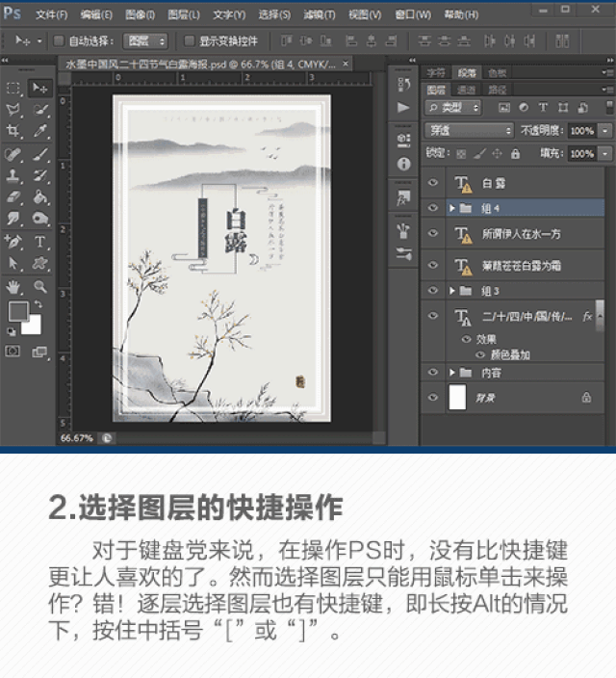Image resolution: width=616 pixels, height=678 pixels.
Task: Click the background color swatch
Action: 34,326
